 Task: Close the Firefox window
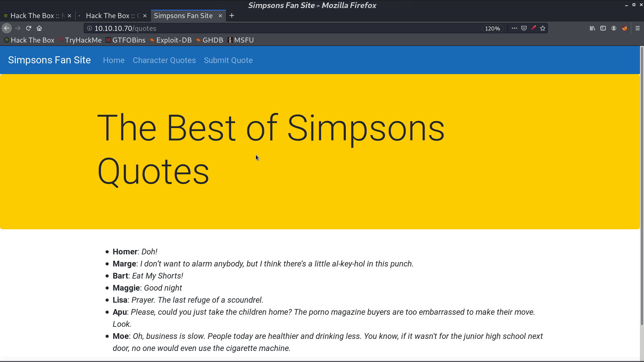click(641, 5)
